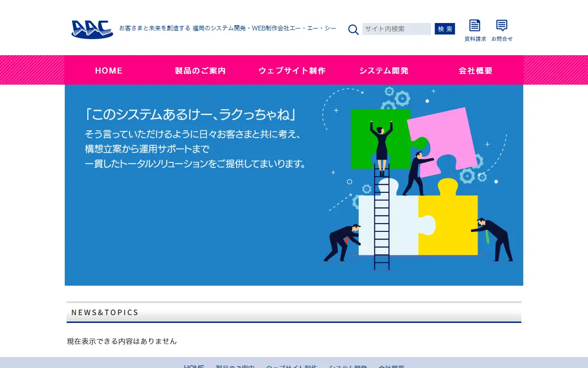Focus the サイト内検索 search field
This screenshot has height=368, width=588.
pos(396,29)
